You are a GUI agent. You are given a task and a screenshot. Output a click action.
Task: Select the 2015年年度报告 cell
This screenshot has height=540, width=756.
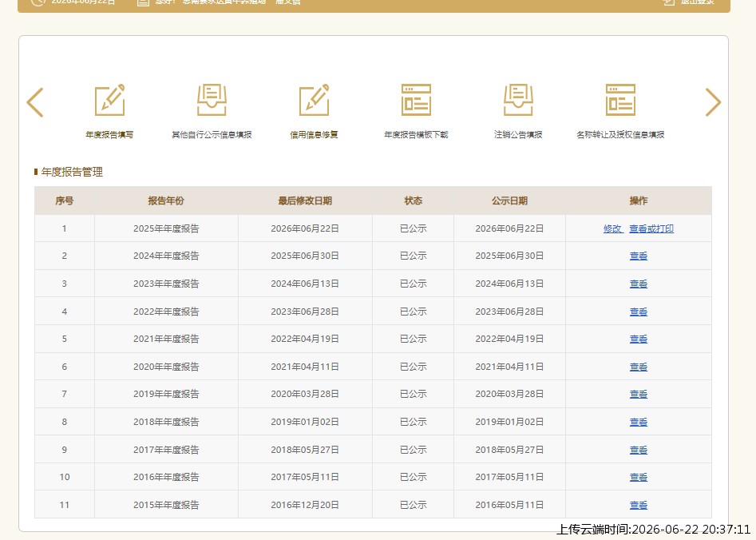pyautogui.click(x=166, y=505)
